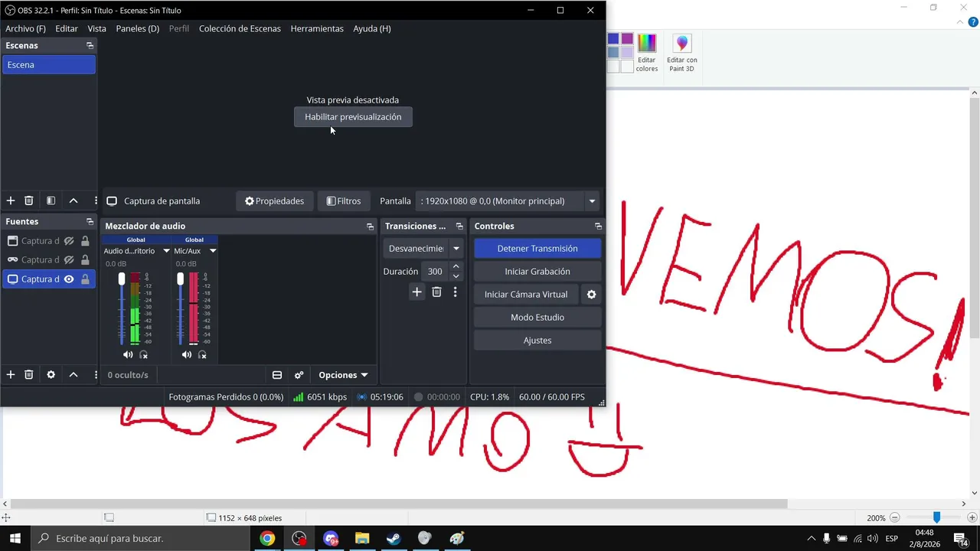
Task: Click Editar con Paint 3D in Paint
Action: [681, 53]
